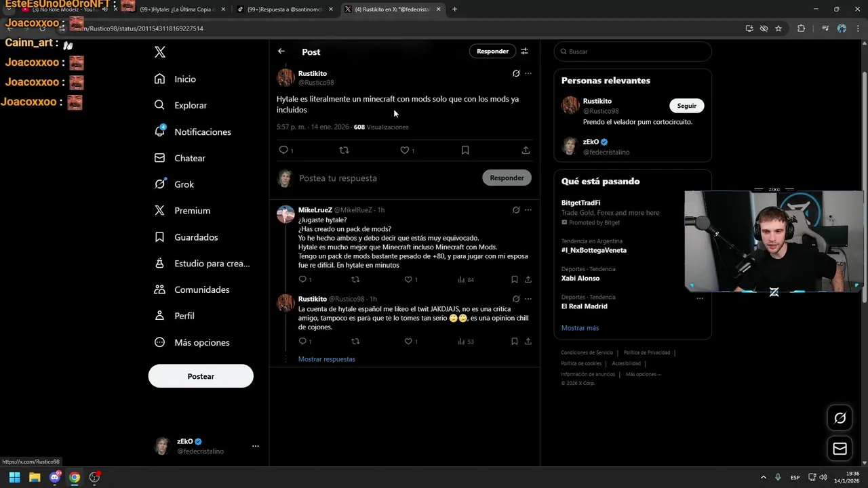
Task: Click the Postear button
Action: coord(201,376)
